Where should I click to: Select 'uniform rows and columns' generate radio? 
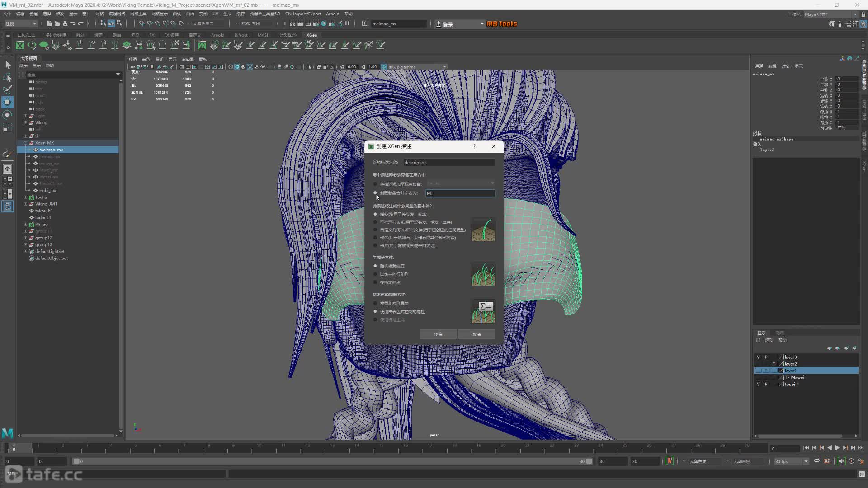coord(375,274)
